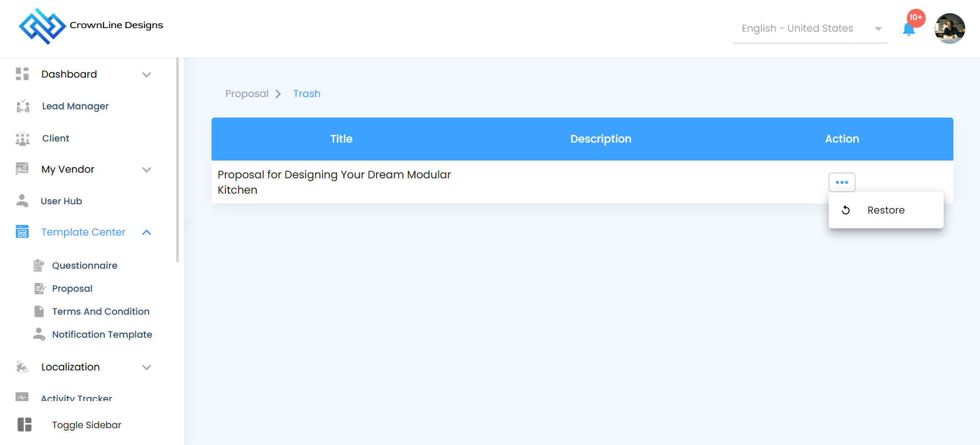Image resolution: width=980 pixels, height=445 pixels.
Task: Click the My Vendor icon
Action: [x=22, y=169]
